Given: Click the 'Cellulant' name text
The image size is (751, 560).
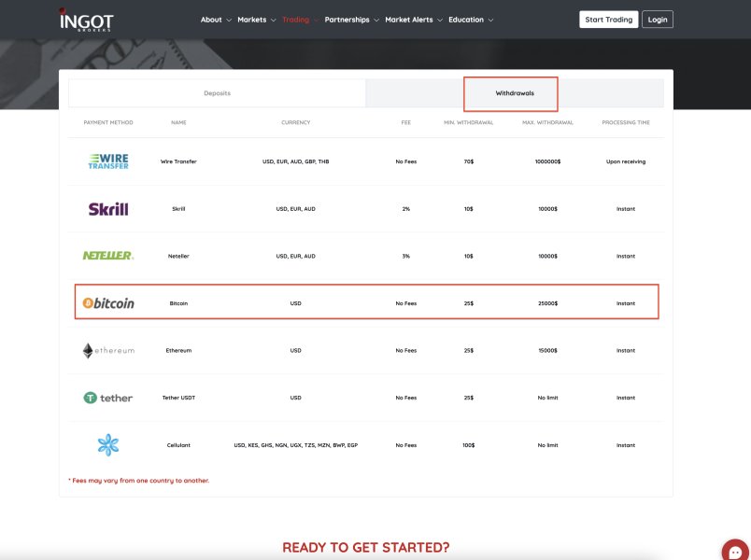Looking at the screenshot, I should (178, 445).
